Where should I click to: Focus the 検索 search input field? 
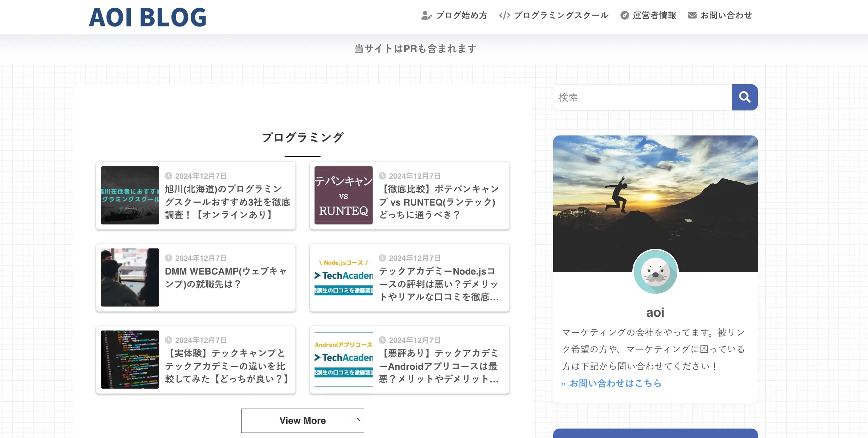coord(642,97)
